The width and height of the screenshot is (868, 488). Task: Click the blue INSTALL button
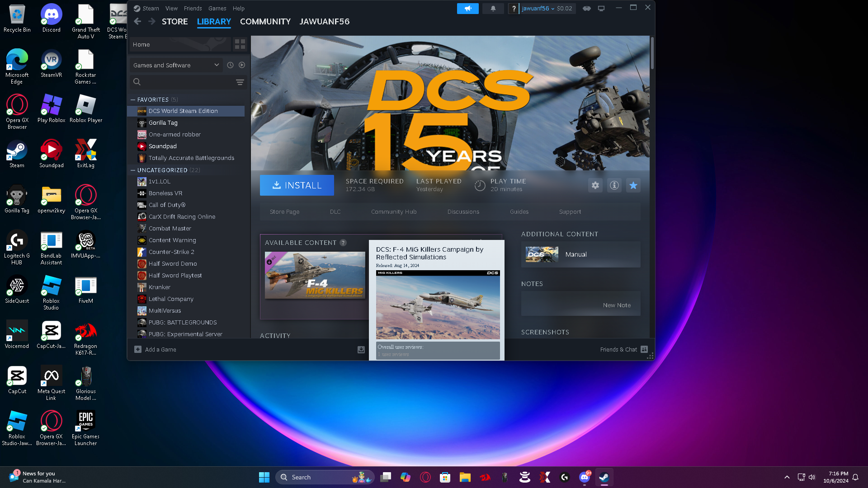pos(297,185)
